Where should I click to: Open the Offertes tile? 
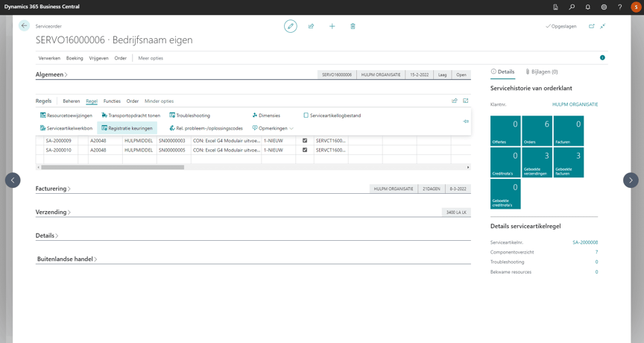(505, 131)
